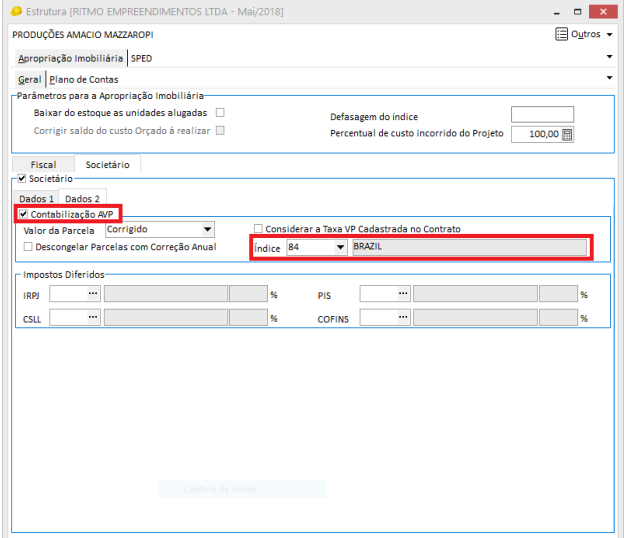Open the Outros dropdown arrow
This screenshot has height=538, width=624.
pyautogui.click(x=609, y=35)
